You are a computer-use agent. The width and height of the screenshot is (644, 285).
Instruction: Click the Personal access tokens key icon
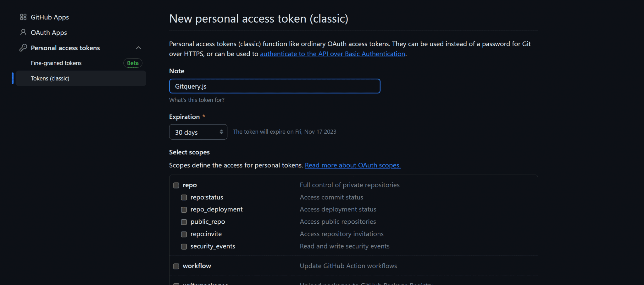click(x=23, y=47)
